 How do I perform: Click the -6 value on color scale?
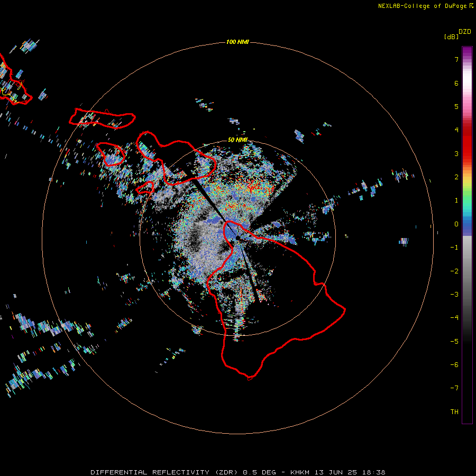pos(454,365)
